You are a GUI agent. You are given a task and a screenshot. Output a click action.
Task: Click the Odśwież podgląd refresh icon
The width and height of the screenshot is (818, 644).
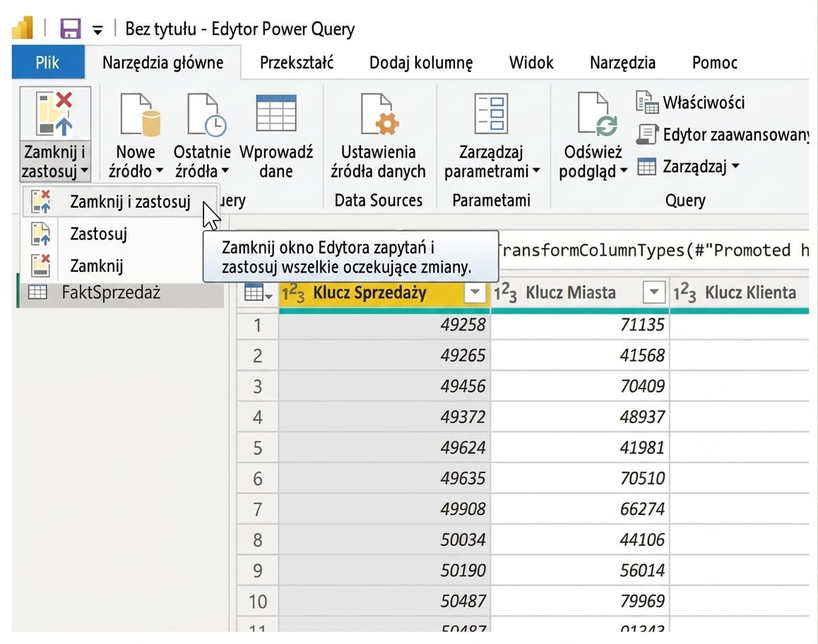click(598, 114)
